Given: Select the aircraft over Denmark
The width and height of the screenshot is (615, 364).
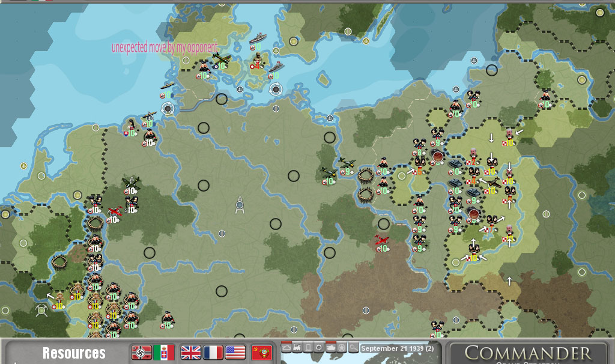Looking at the screenshot, I should [221, 61].
